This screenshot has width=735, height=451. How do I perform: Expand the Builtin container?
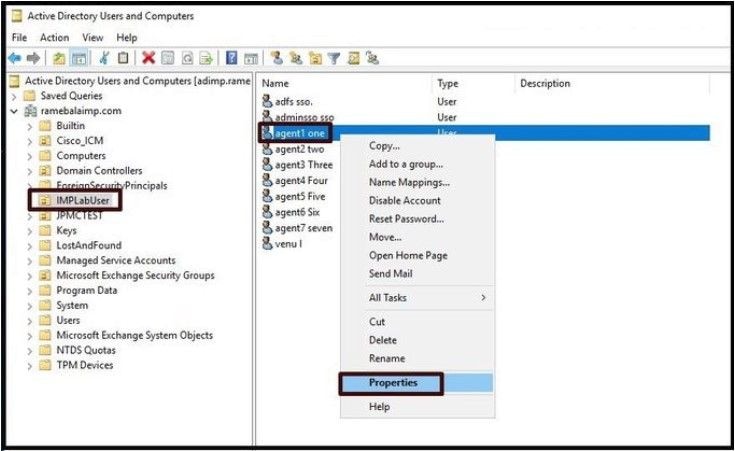pyautogui.click(x=30, y=127)
